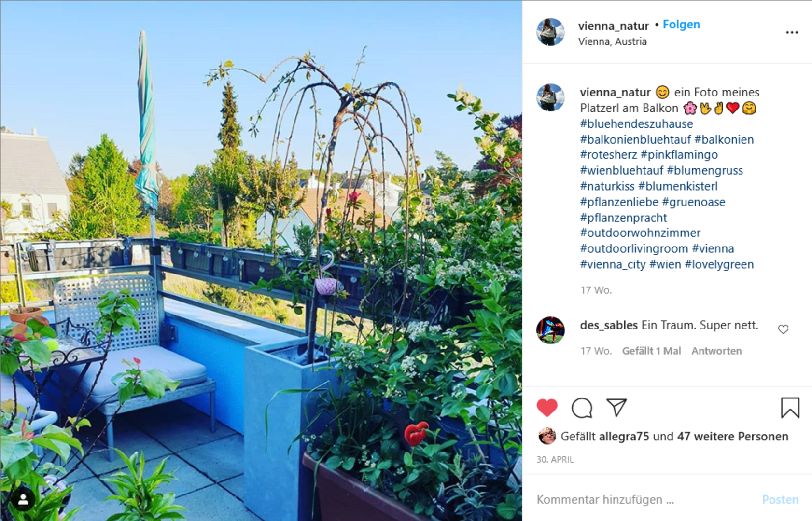Like the des_sables comment heart
The image size is (812, 521).
[x=783, y=329]
